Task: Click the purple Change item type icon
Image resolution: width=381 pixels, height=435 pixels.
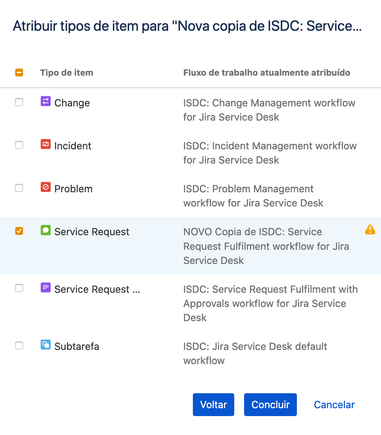Action: (x=45, y=101)
